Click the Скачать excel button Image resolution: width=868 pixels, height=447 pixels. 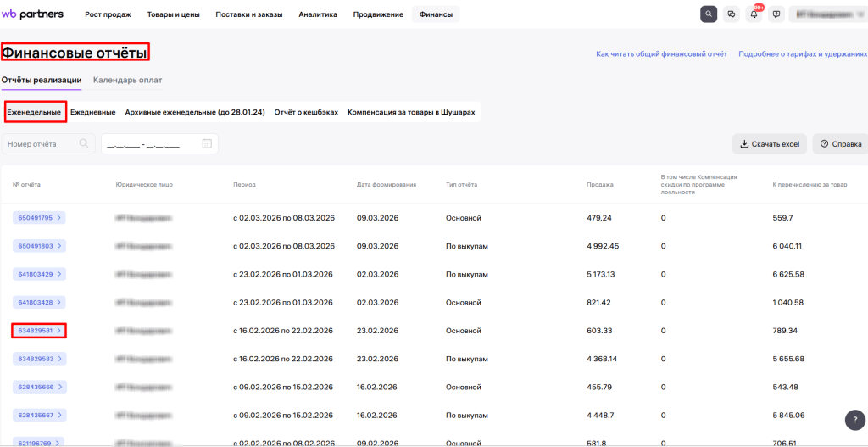click(x=770, y=143)
